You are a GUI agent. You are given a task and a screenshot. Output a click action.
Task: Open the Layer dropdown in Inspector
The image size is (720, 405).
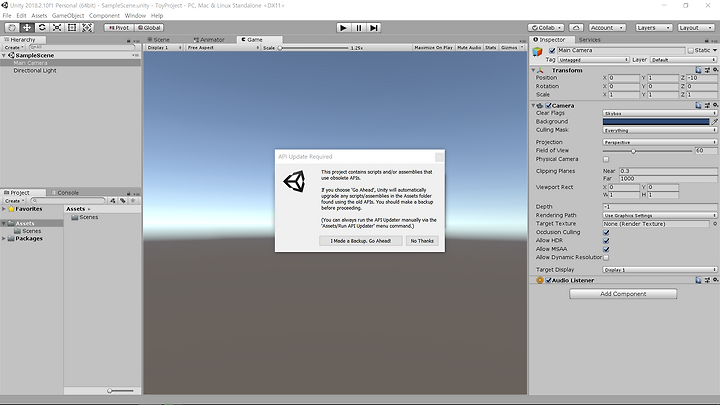point(683,60)
